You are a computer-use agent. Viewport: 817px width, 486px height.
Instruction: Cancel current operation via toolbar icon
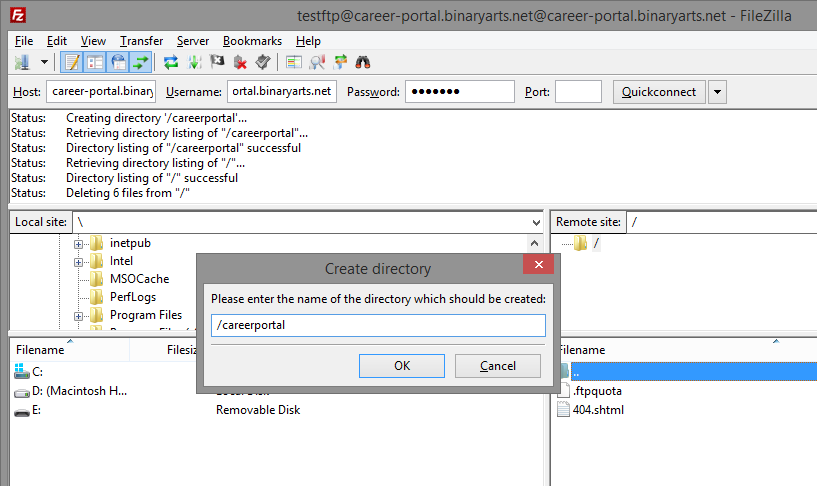[x=217, y=62]
